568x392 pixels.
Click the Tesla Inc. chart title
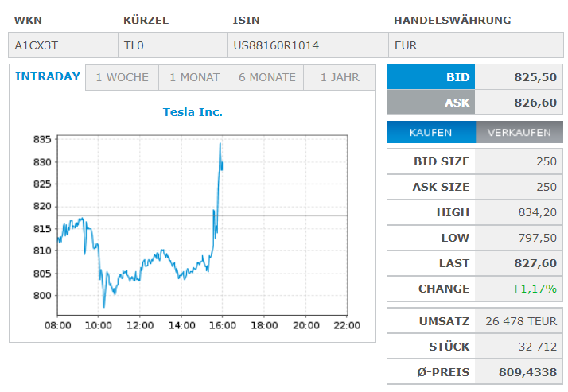click(x=193, y=112)
